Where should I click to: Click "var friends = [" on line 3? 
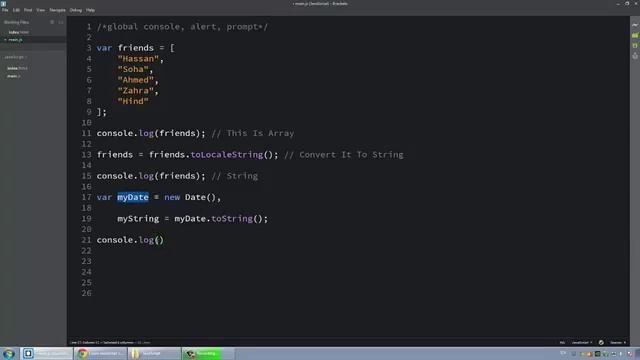point(136,48)
